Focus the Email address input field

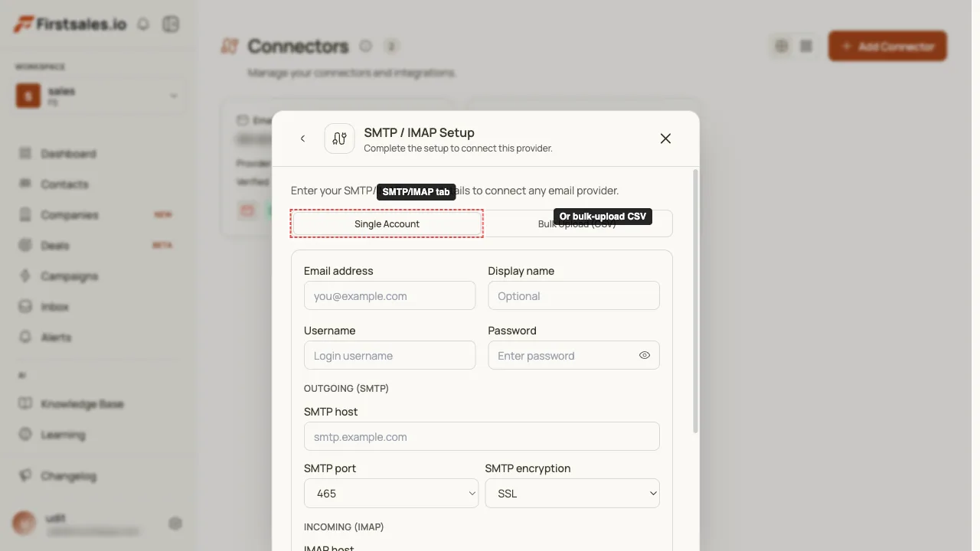pyautogui.click(x=390, y=295)
